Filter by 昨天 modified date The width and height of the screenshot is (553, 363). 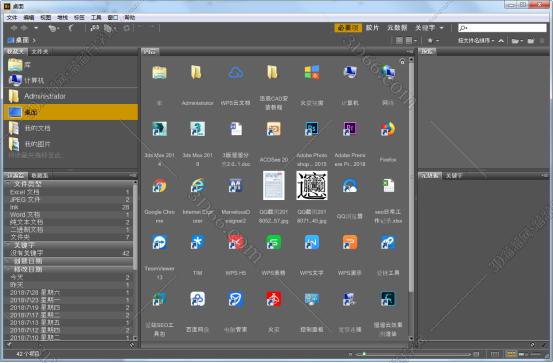[x=69, y=285]
